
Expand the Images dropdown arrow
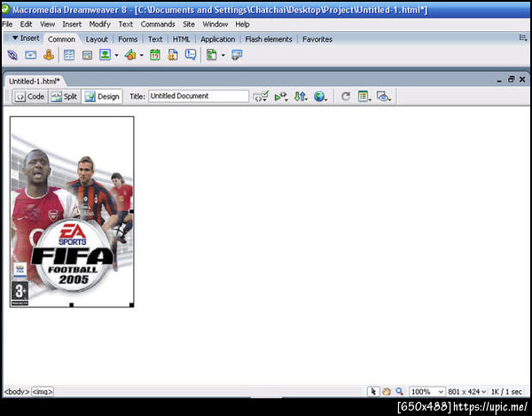pos(116,55)
